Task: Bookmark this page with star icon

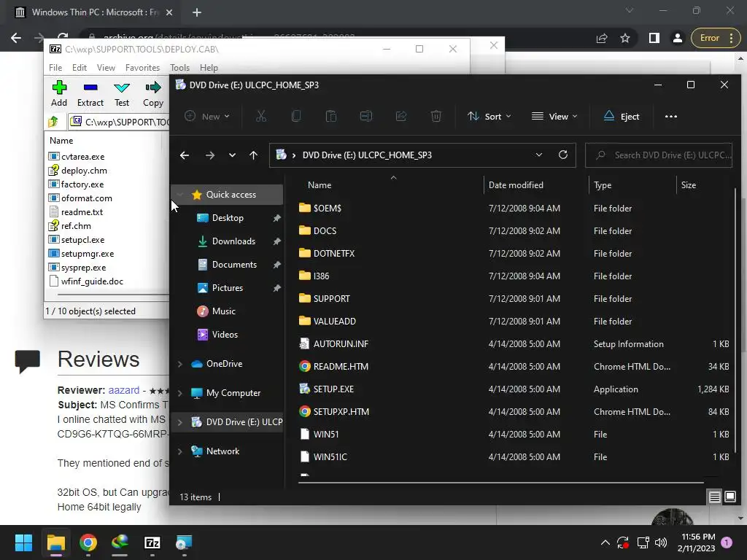Action: (x=625, y=38)
